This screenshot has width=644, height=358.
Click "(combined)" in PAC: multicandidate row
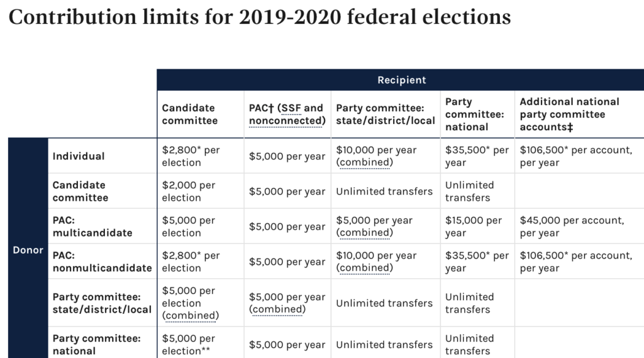tap(364, 233)
